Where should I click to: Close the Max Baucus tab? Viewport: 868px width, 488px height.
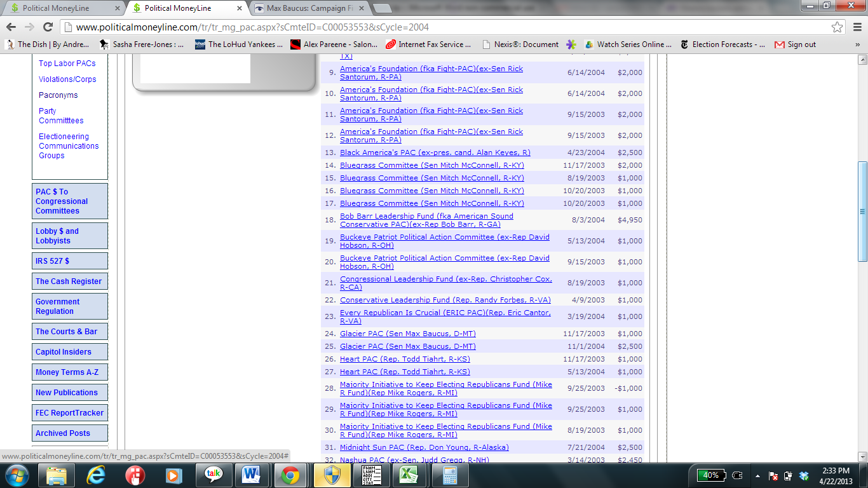coord(361,9)
